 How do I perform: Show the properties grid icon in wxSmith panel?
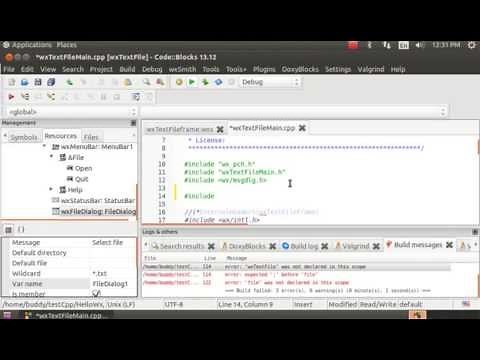coord(9,229)
